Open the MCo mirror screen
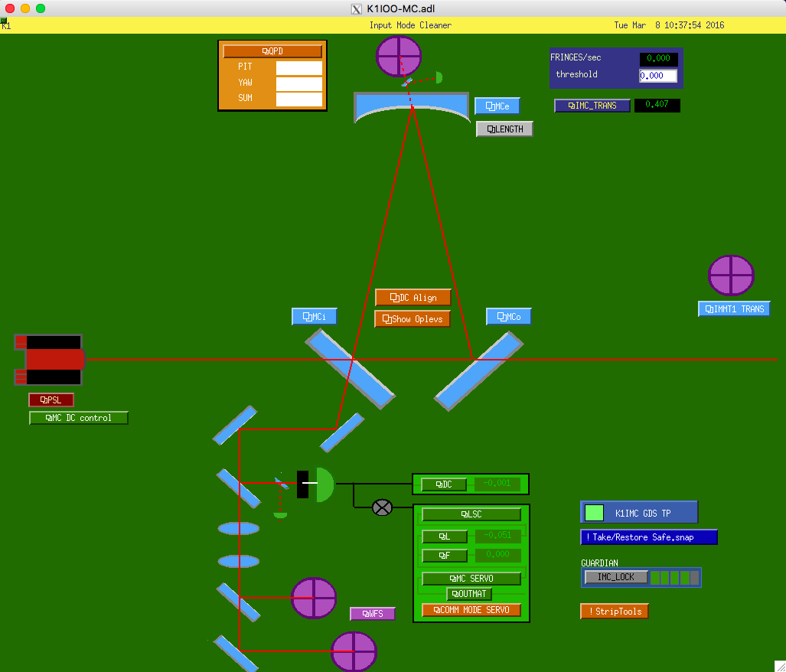 tap(509, 317)
